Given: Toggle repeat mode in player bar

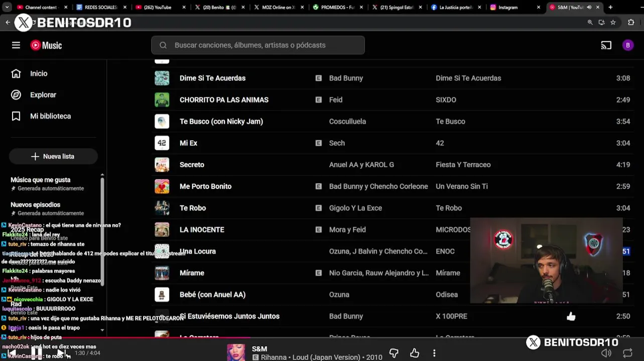Looking at the screenshot, I should coord(627,353).
